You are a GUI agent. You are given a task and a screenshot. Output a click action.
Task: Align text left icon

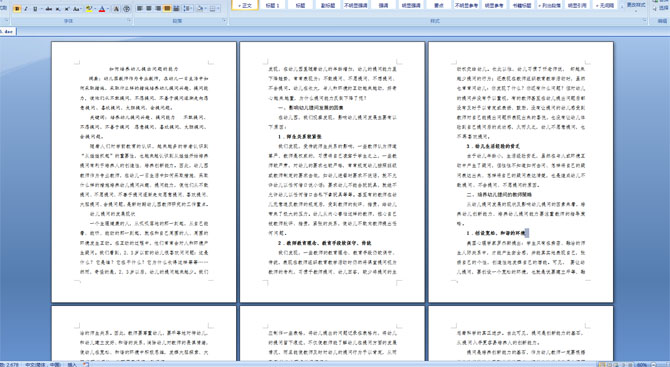pyautogui.click(x=140, y=9)
